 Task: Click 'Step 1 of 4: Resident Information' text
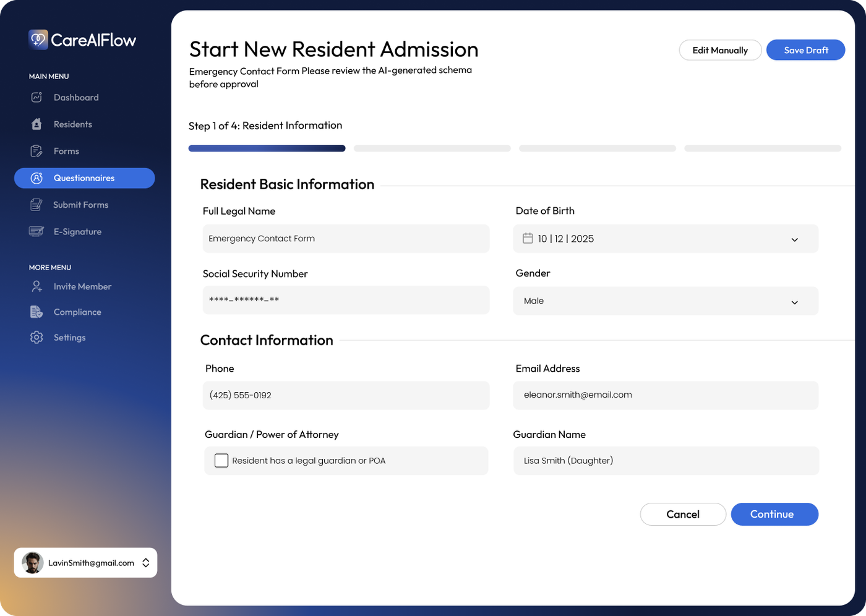pyautogui.click(x=265, y=126)
